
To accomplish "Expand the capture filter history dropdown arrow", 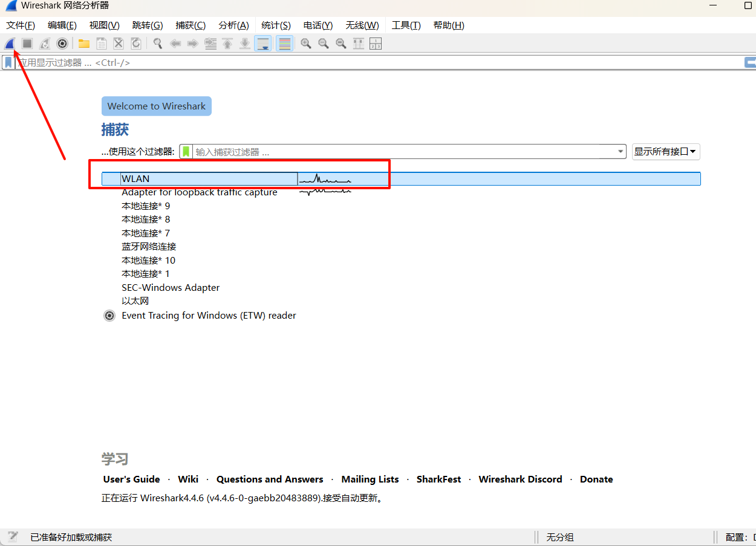I will pyautogui.click(x=621, y=152).
